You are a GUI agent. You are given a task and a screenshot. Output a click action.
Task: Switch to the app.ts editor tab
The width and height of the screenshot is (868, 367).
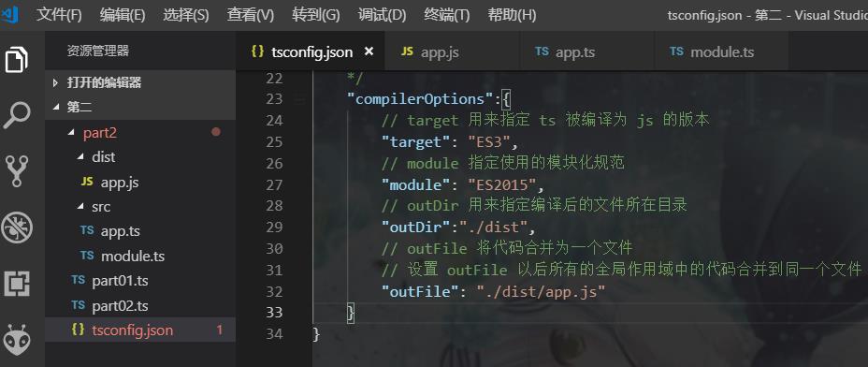click(587, 51)
